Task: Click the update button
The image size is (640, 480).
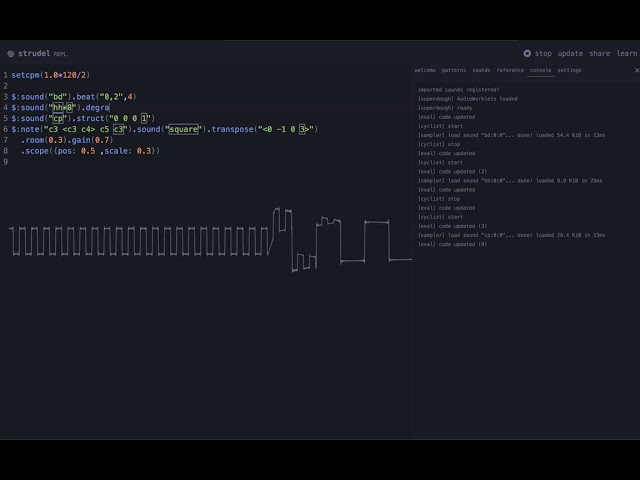Action: pyautogui.click(x=570, y=53)
